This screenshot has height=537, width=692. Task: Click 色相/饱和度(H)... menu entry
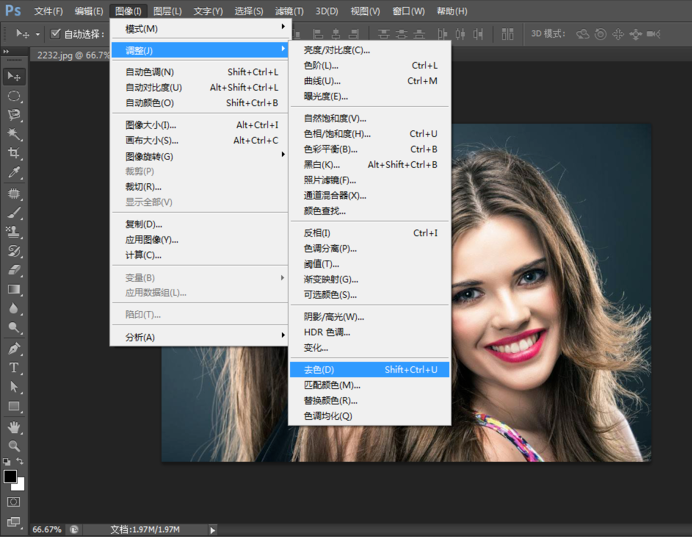337,134
